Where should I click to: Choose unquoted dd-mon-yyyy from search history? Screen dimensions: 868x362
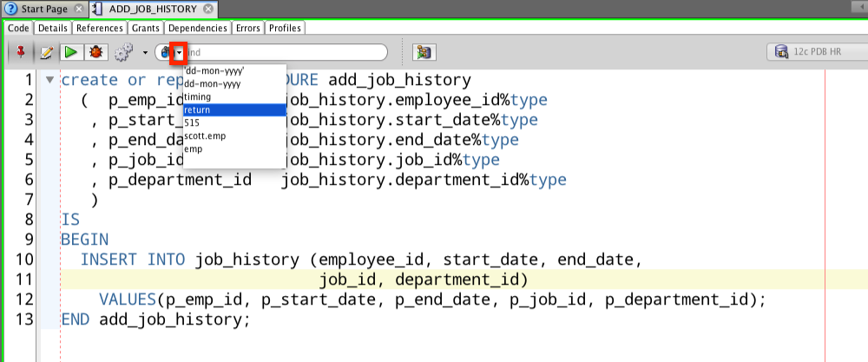point(234,84)
